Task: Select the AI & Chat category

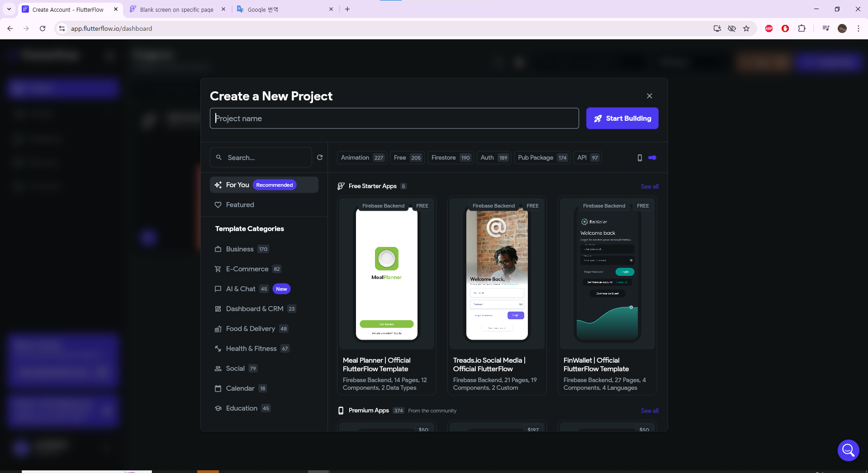Action: (x=264, y=289)
